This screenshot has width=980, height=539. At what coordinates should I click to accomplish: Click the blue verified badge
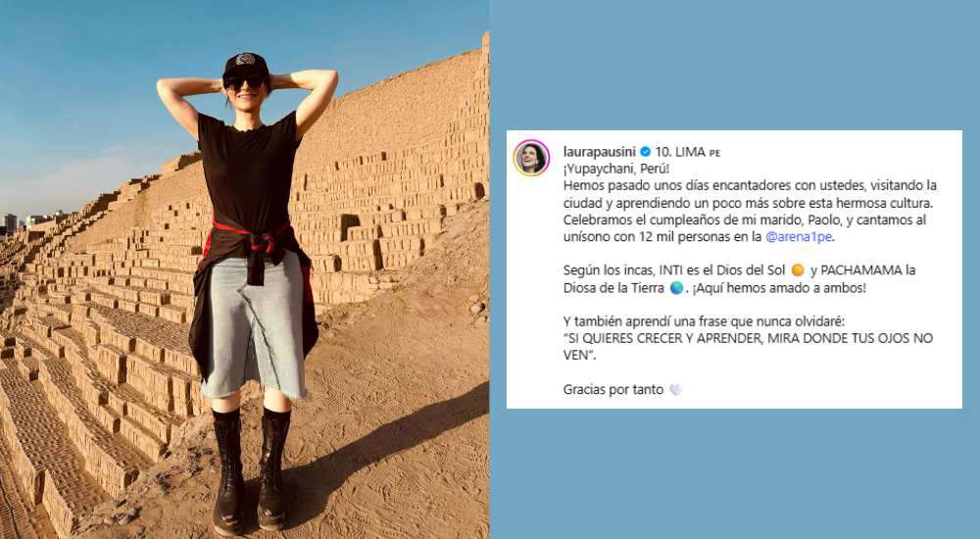(x=646, y=152)
